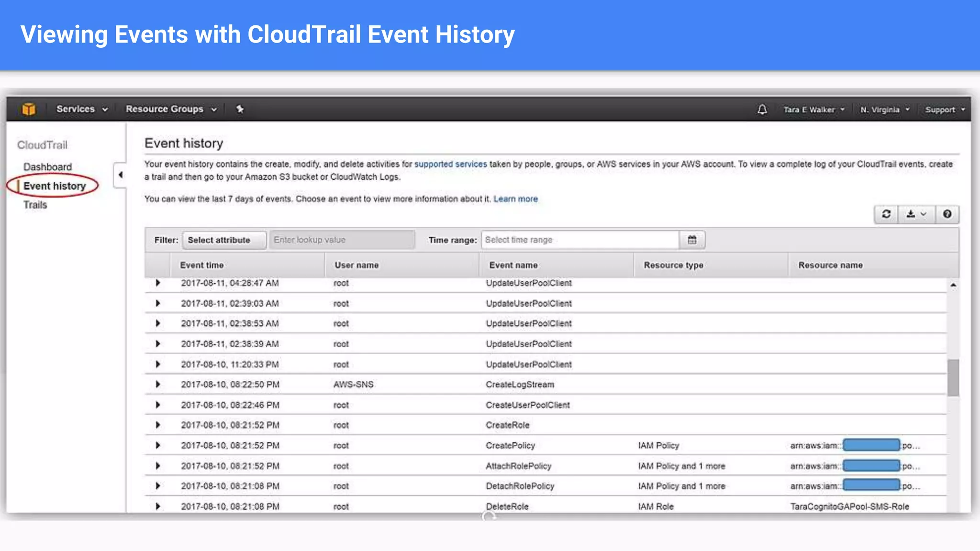
Task: Open the supported services link
Action: [450, 164]
